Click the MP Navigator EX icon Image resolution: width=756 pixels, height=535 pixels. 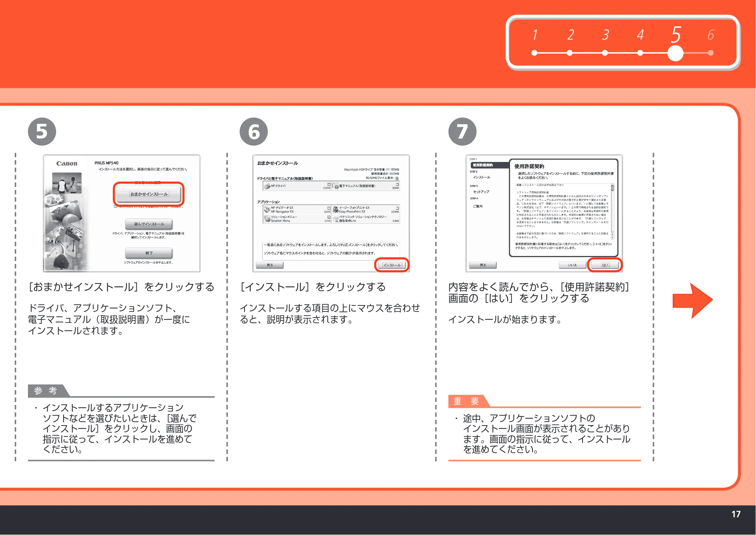pos(267,210)
